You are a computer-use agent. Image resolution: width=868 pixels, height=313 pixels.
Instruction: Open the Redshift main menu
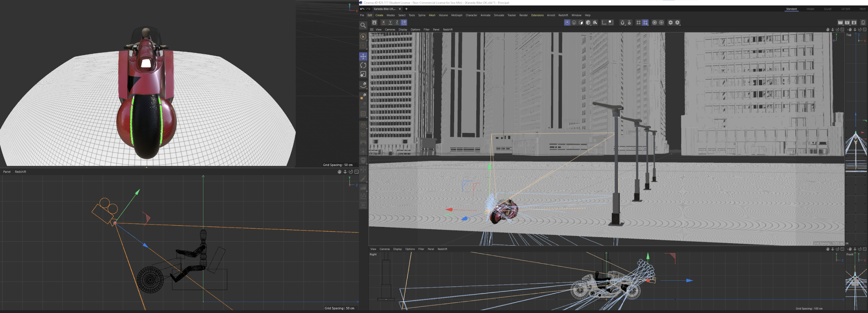tap(563, 15)
